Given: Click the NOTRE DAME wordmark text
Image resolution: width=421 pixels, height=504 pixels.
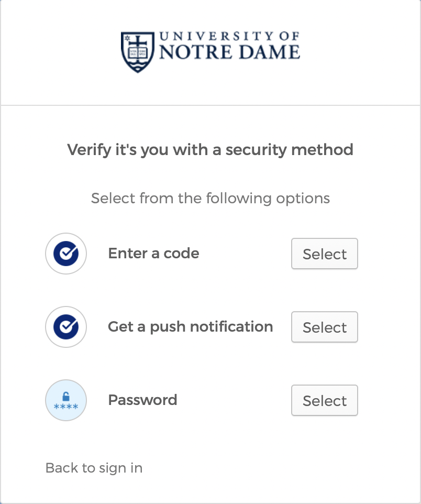Looking at the screenshot, I should 229,53.
